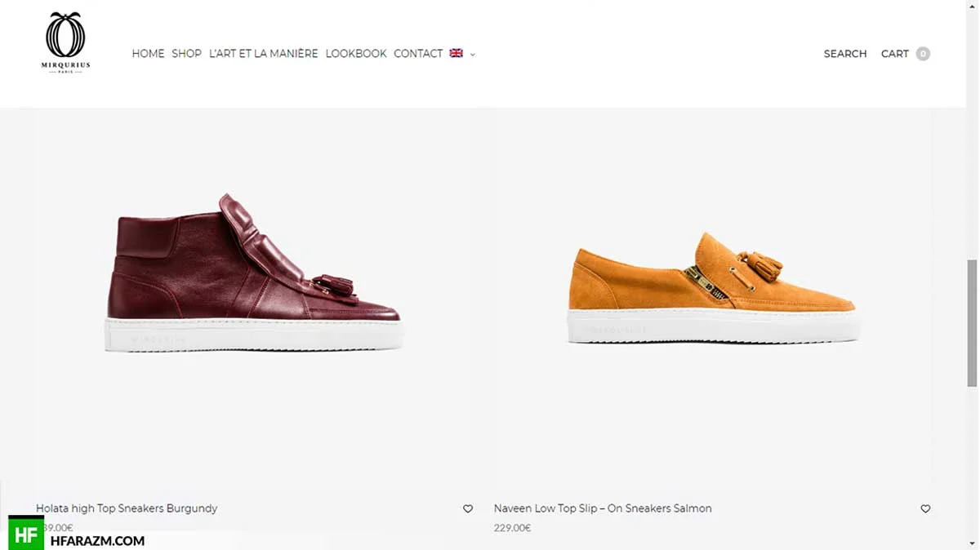Open Naveen Low Top Slip-On Sneakers Salmon

tap(603, 508)
